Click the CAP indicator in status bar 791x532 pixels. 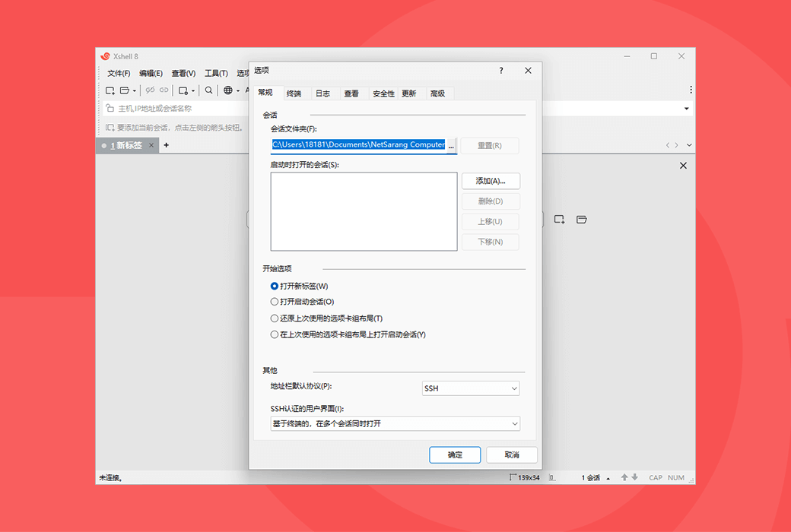pos(656,477)
